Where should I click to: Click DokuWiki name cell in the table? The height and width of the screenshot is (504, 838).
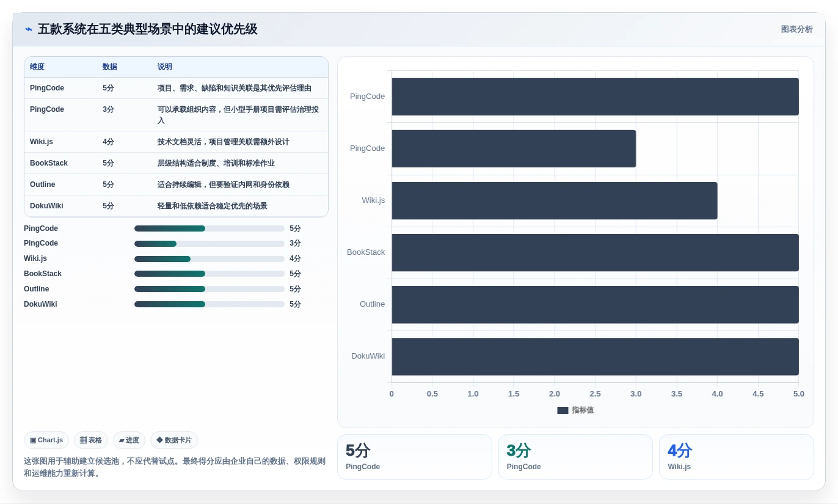[x=46, y=206]
